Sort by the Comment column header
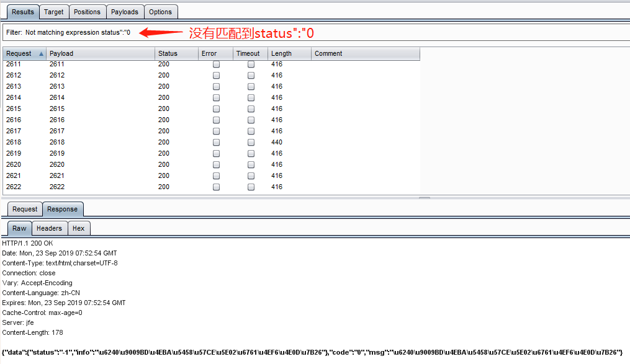The height and width of the screenshot is (364, 630). (366, 53)
